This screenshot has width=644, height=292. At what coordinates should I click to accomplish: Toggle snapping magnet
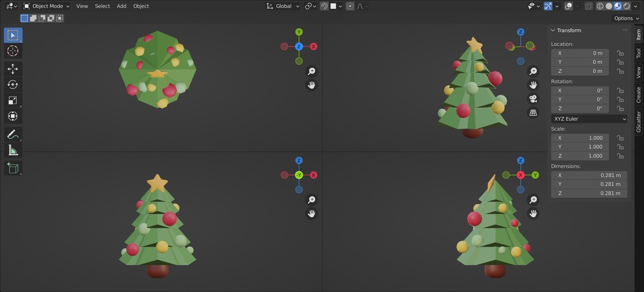(x=324, y=6)
